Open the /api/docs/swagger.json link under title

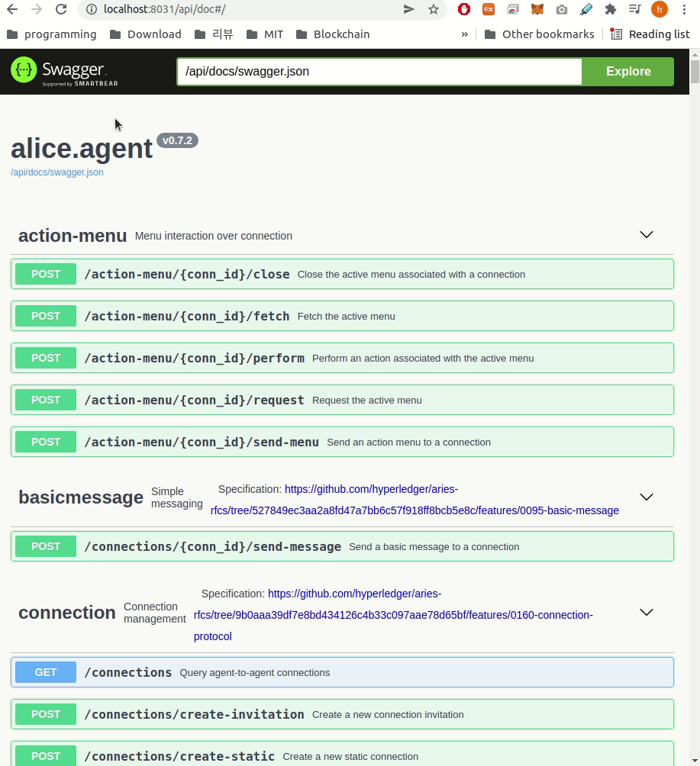pyautogui.click(x=56, y=172)
